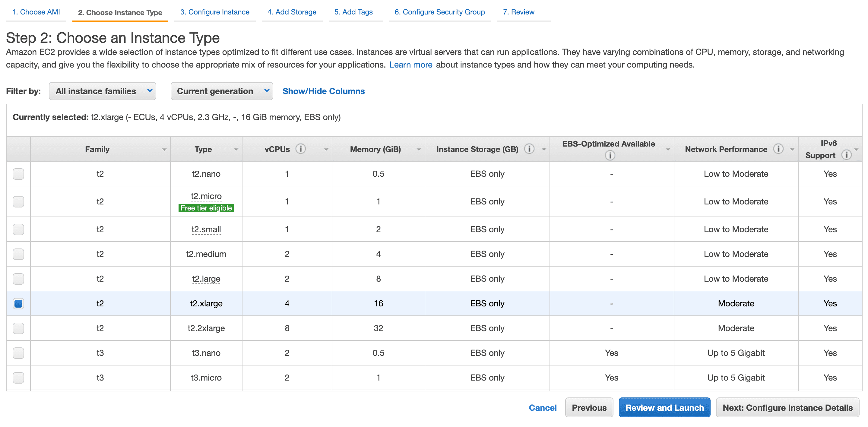This screenshot has width=868, height=427.
Task: Click Show/Hide Columns
Action: pos(323,91)
